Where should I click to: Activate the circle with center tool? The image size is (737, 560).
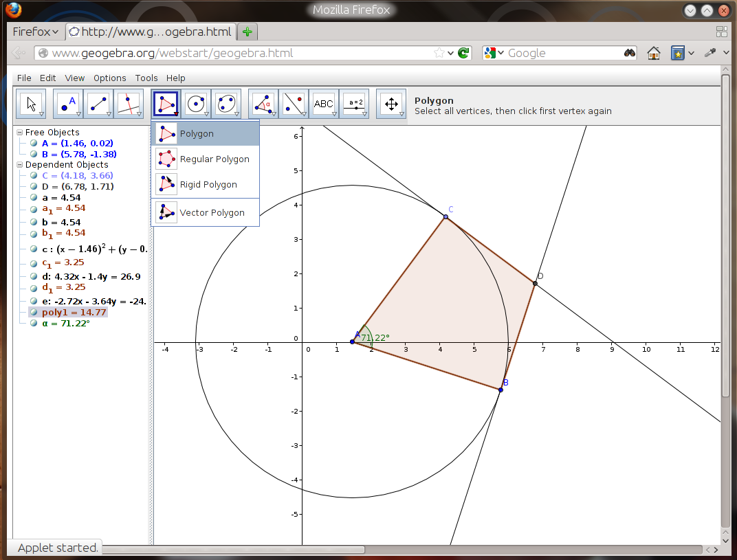point(196,103)
